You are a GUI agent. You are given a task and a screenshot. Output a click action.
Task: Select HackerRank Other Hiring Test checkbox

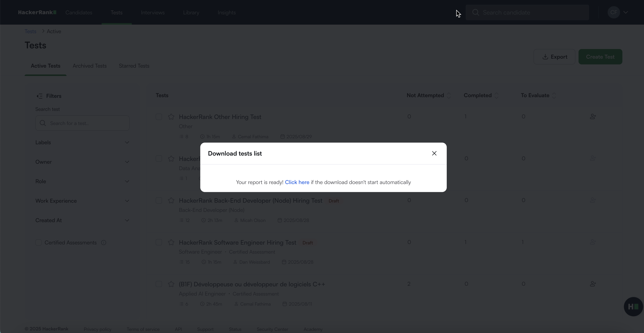click(x=159, y=117)
